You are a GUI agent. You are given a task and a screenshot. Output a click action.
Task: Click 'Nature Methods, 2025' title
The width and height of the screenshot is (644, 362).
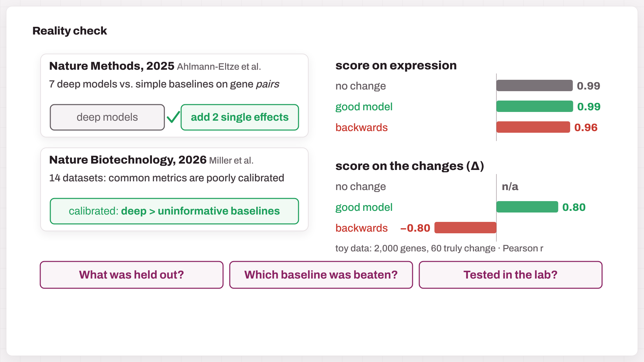(112, 66)
